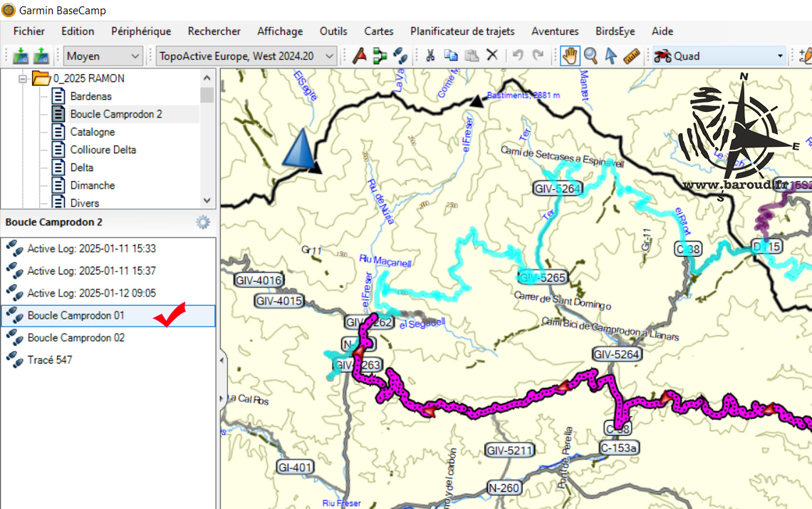Open the Planificateur de trajets menu
The height and width of the screenshot is (509, 812).
[462, 31]
